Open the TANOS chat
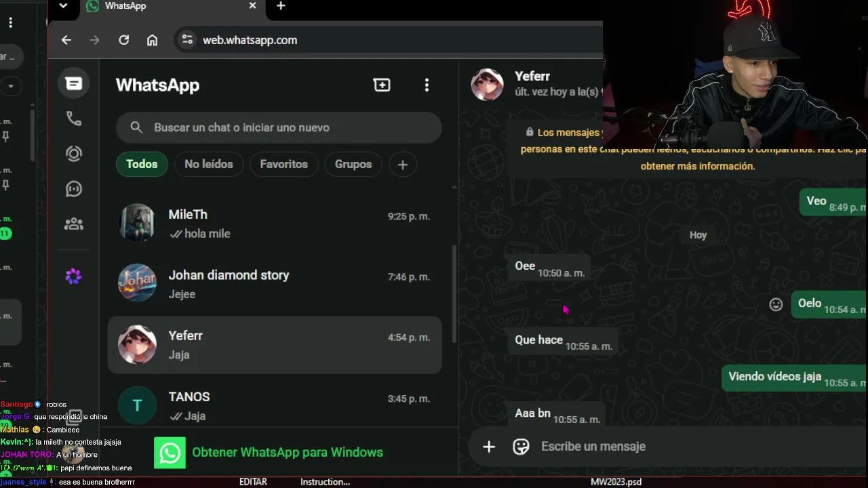Image resolution: width=868 pixels, height=488 pixels. coord(275,406)
